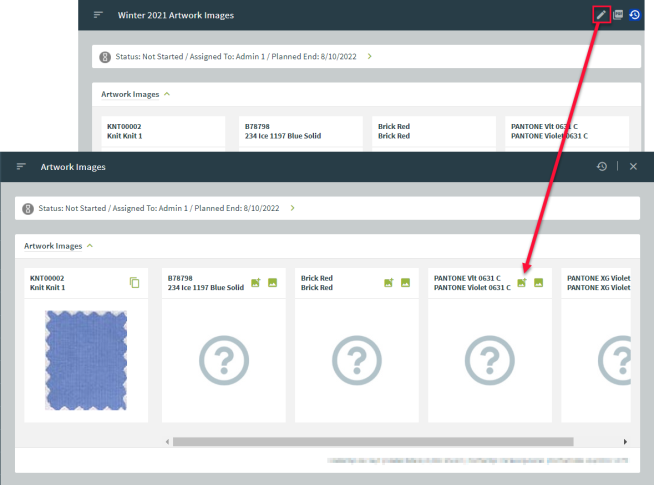Screen dimensions: 654x485
Task: Close the Artwork Images dialog
Action: tap(633, 167)
